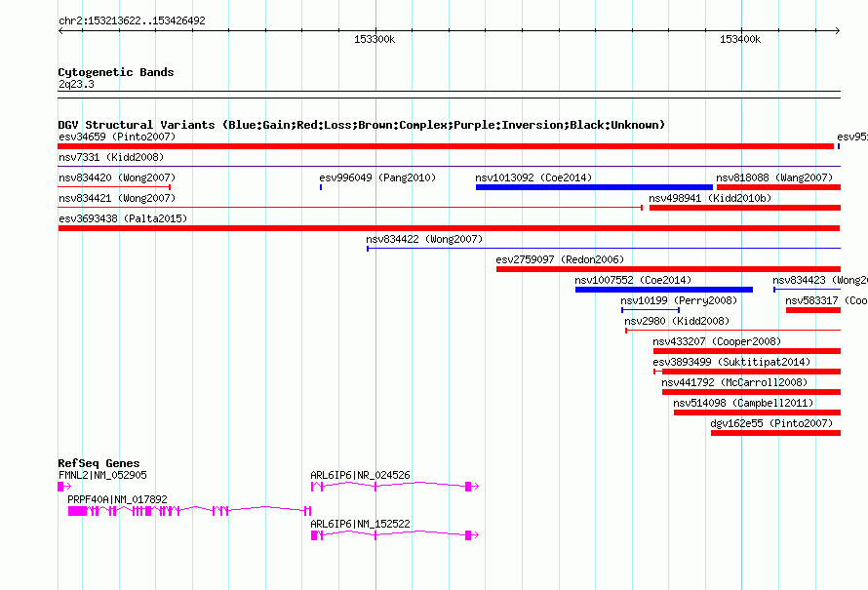
Task: Click the FMNL2 gene glyph arrow
Action: 64,487
